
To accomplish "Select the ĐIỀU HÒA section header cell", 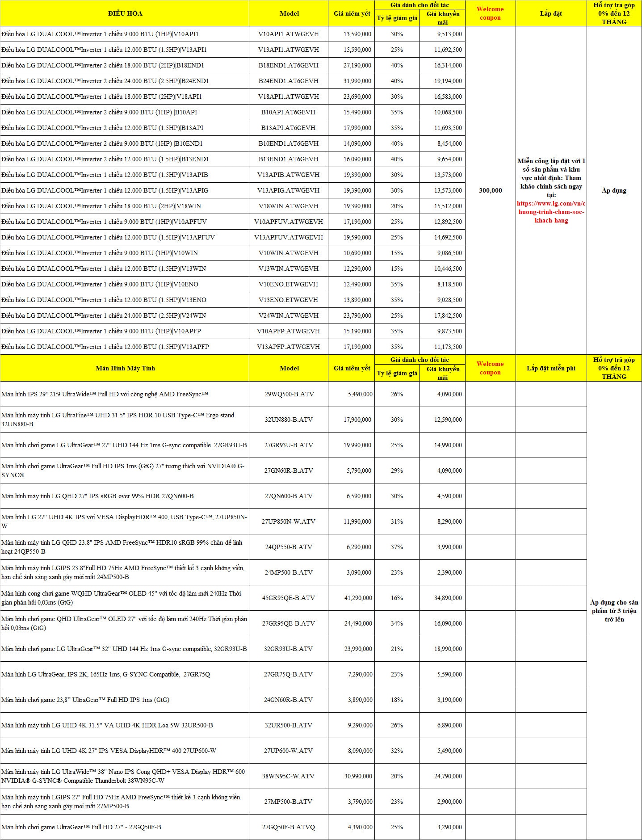I will click(x=125, y=13).
